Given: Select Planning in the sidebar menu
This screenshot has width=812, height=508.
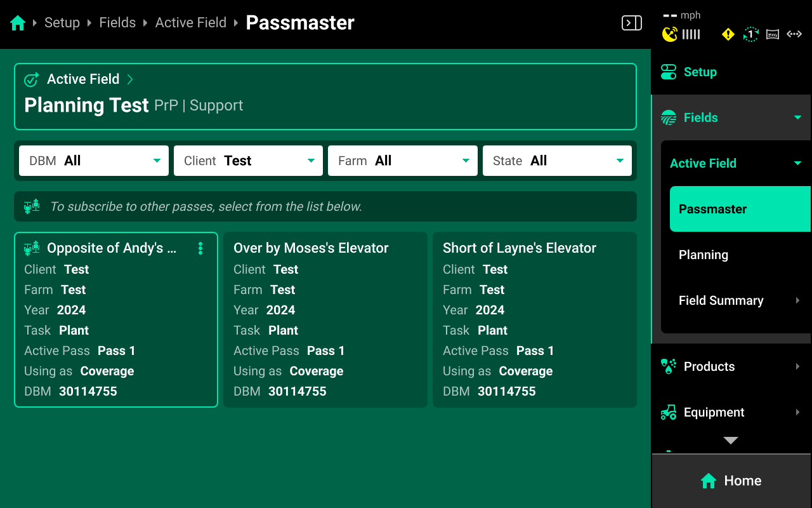Looking at the screenshot, I should [x=704, y=255].
